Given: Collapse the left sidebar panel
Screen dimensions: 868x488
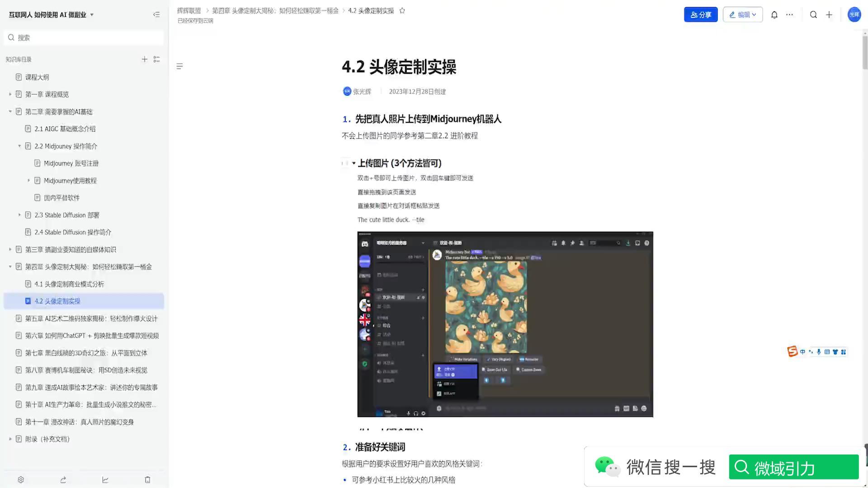Looking at the screenshot, I should 156,14.
